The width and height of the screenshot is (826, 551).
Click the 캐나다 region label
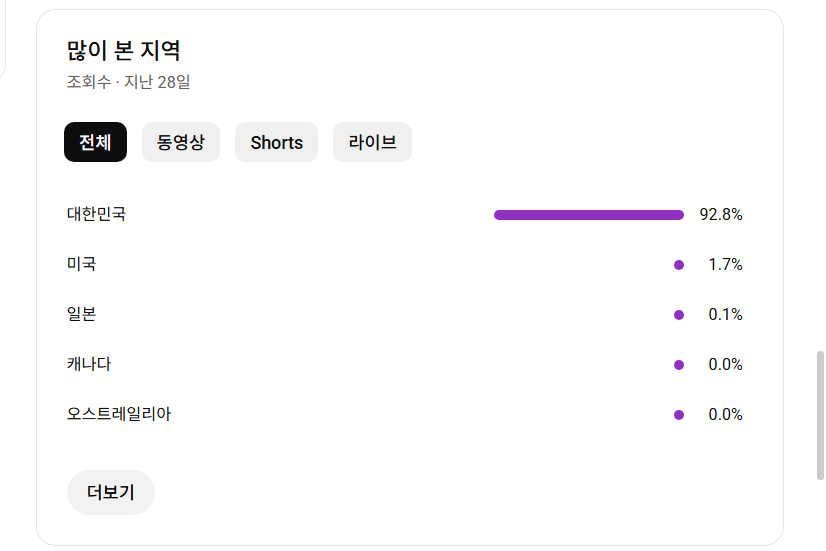point(89,364)
